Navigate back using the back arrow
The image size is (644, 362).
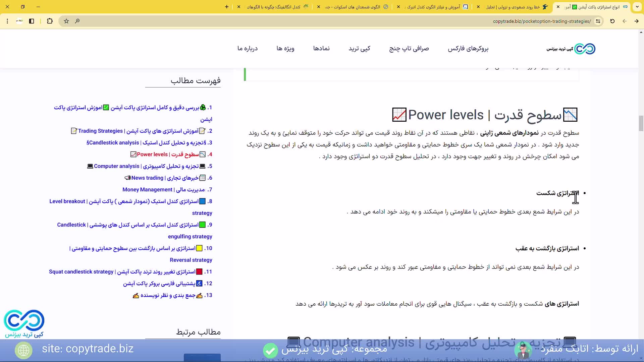(625, 21)
